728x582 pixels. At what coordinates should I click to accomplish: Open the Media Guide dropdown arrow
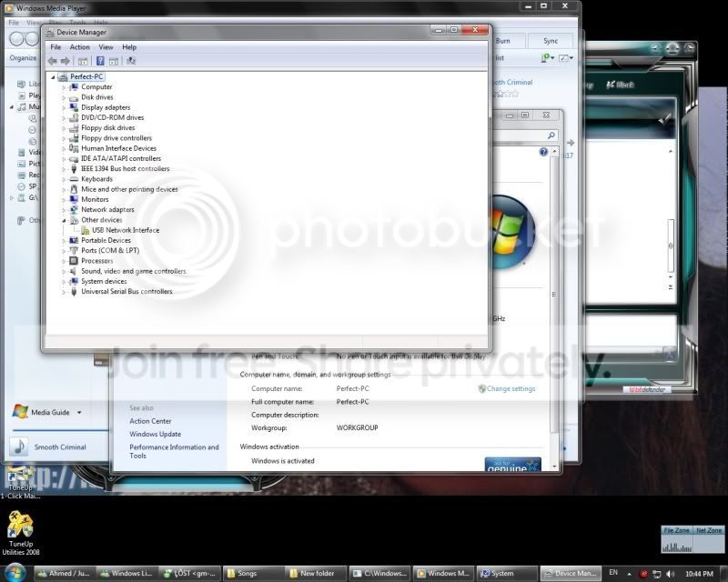click(x=79, y=412)
